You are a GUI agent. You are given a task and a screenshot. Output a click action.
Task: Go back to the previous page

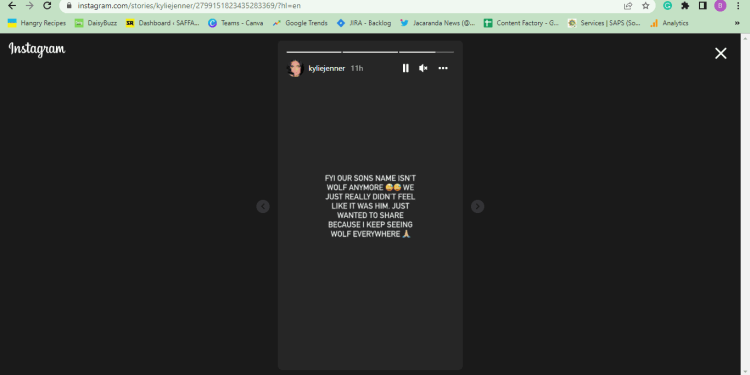point(12,6)
